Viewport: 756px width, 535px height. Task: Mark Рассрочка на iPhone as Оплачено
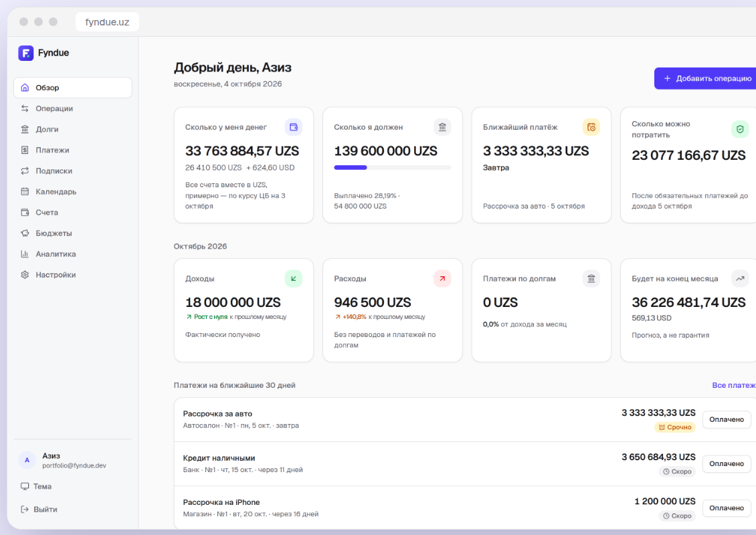click(727, 508)
